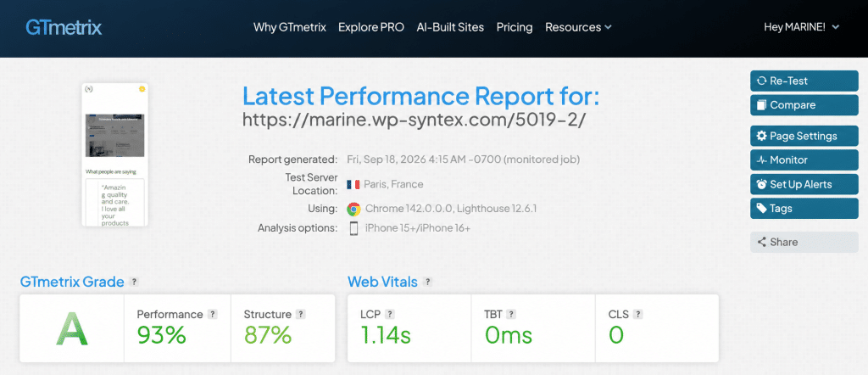The width and height of the screenshot is (868, 375).
Task: Open the Pricing page
Action: (515, 27)
